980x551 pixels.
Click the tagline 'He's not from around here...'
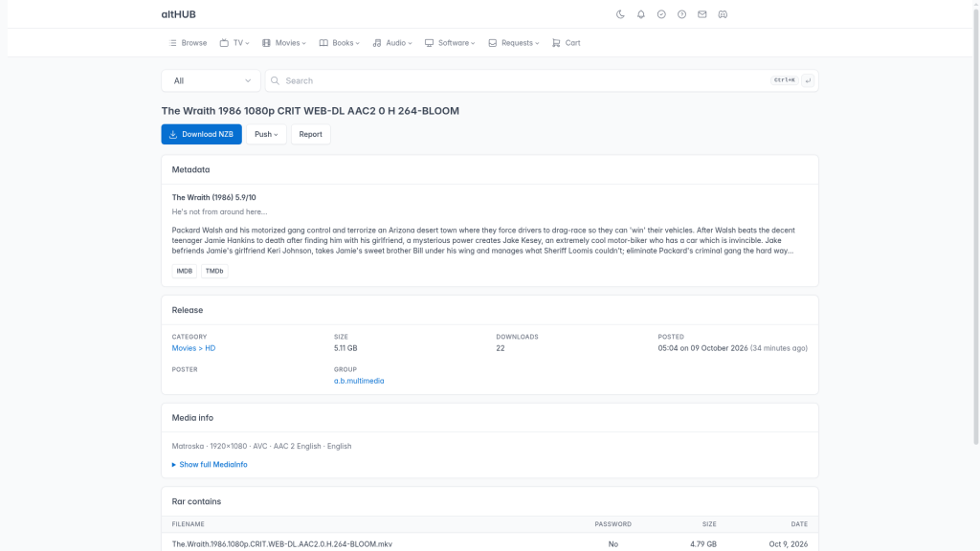219,211
